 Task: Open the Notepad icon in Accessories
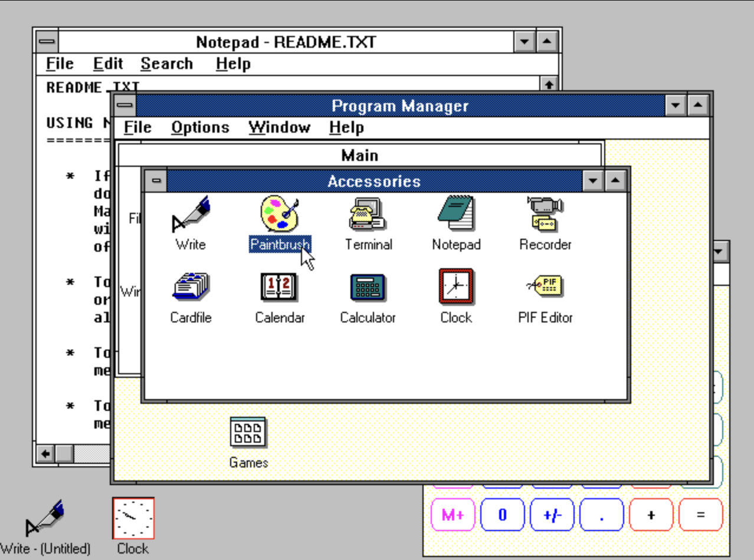coord(456,214)
